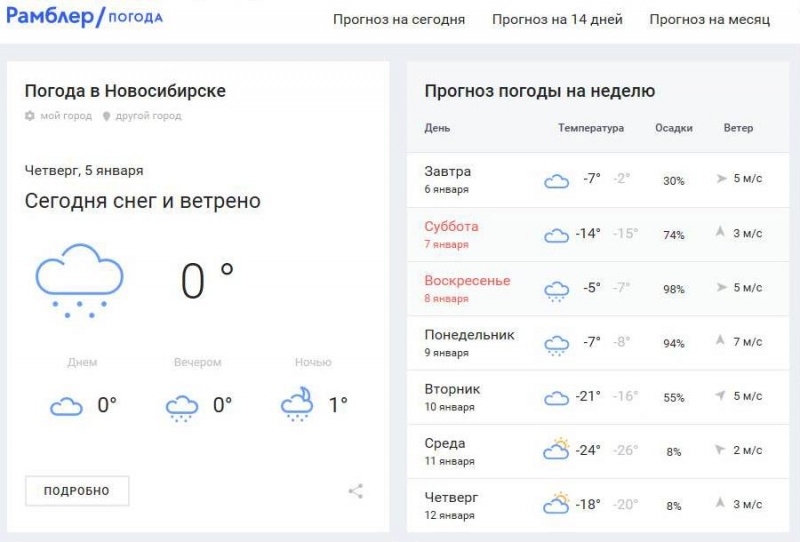Click the wind arrow icon in Вторник row

(x=720, y=396)
